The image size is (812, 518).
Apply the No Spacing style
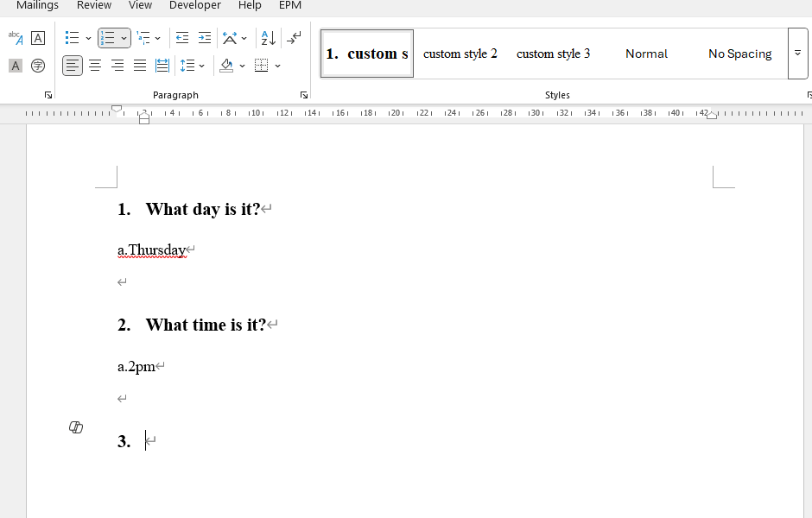click(740, 54)
